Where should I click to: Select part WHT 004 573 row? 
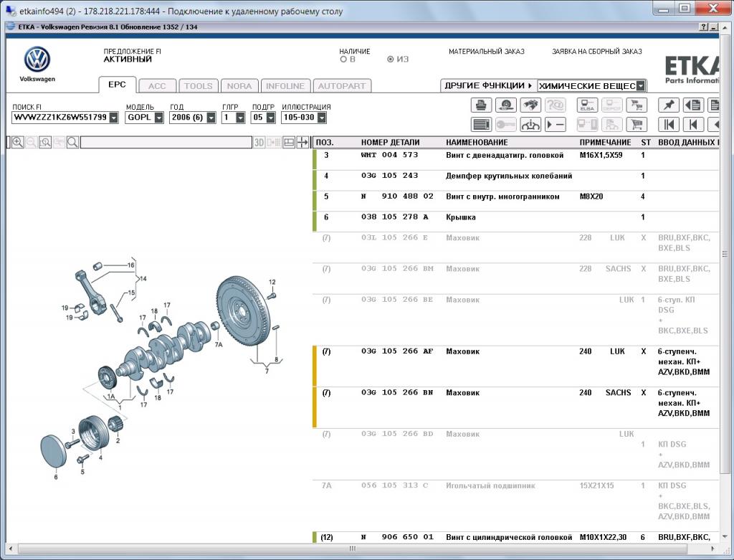pyautogui.click(x=516, y=159)
